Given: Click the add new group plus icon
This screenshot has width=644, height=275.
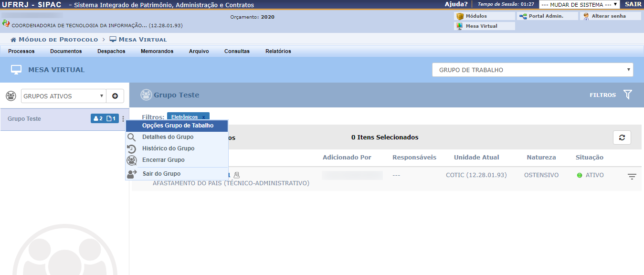Looking at the screenshot, I should (115, 96).
